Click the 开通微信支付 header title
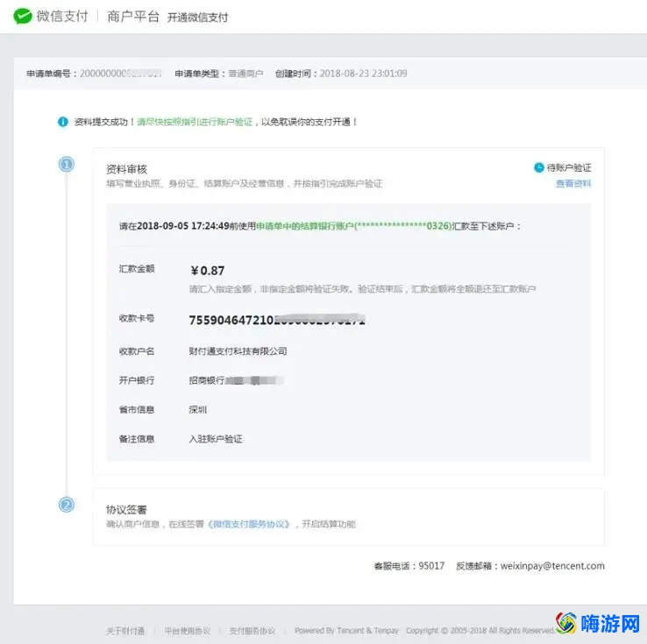The image size is (647, 644). [x=197, y=18]
